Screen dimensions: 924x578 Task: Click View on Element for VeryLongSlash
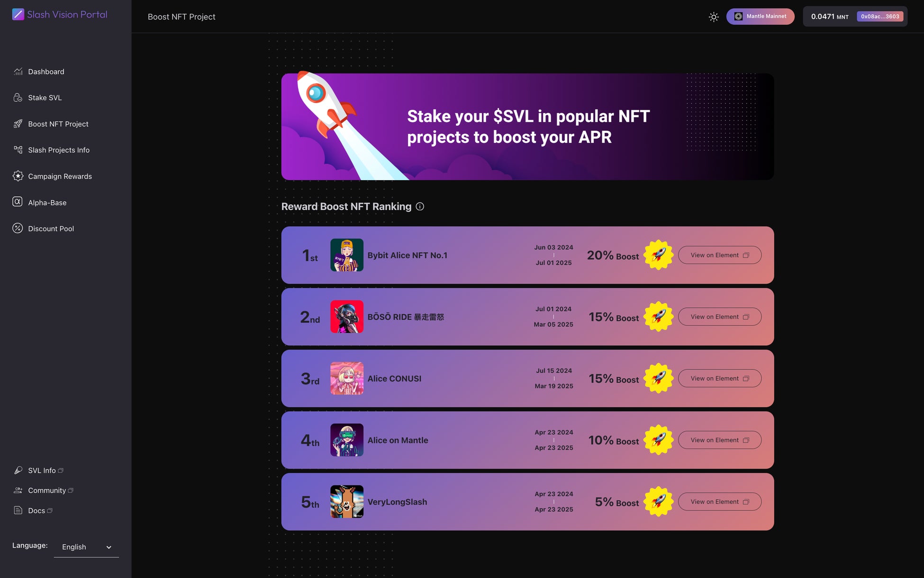pos(719,502)
